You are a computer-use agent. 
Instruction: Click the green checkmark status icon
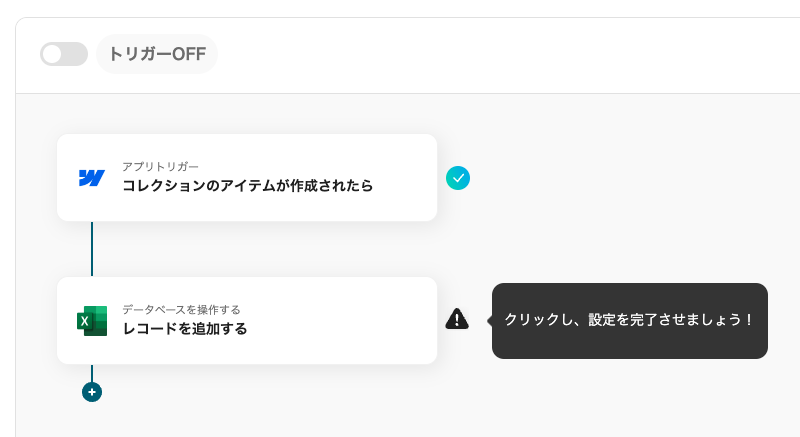458,178
